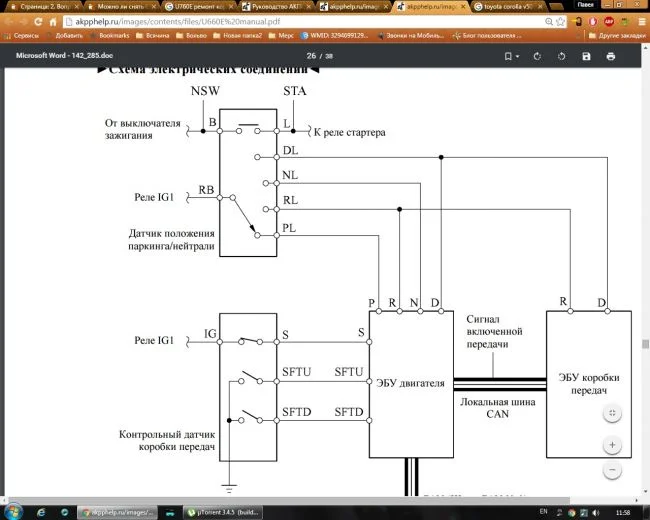Switch to the U760E ремонт tab
Image resolution: width=650 pixels, height=520 pixels.
tap(197, 5)
